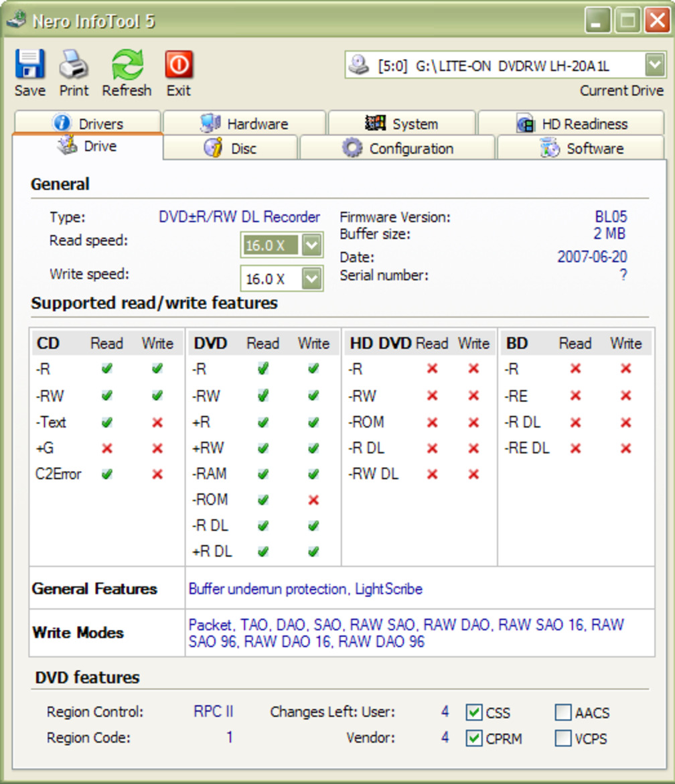Screen dimensions: 675x784
Task: Click the drive icon in the Current Drive selector
Action: tap(358, 65)
